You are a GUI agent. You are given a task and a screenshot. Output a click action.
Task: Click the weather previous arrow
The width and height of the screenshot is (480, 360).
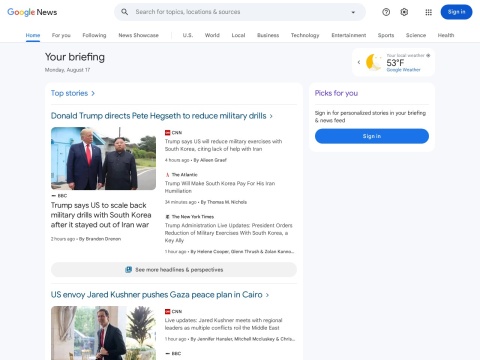click(x=359, y=62)
